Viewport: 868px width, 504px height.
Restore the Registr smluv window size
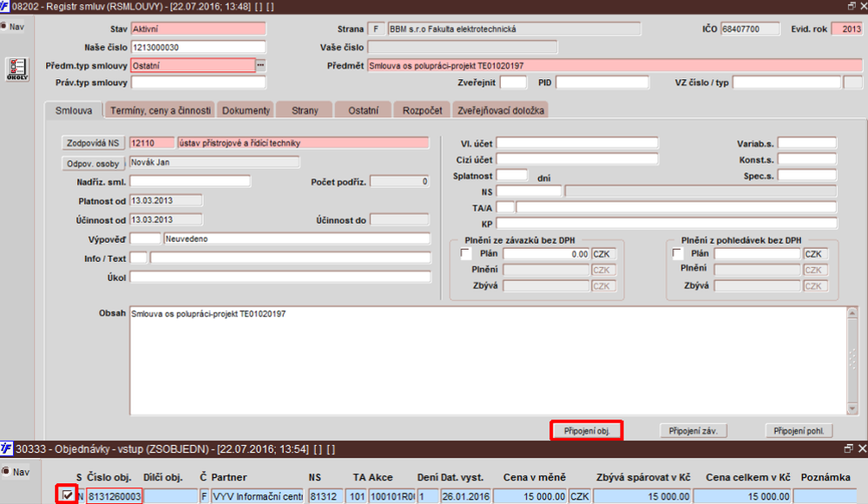[x=852, y=6]
